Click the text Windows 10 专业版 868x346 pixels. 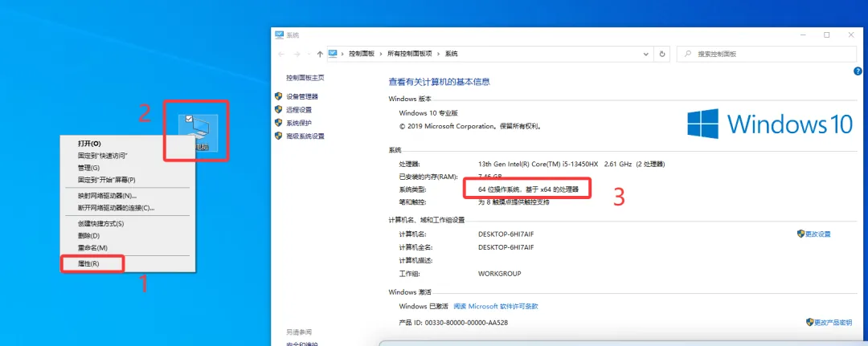coord(428,112)
